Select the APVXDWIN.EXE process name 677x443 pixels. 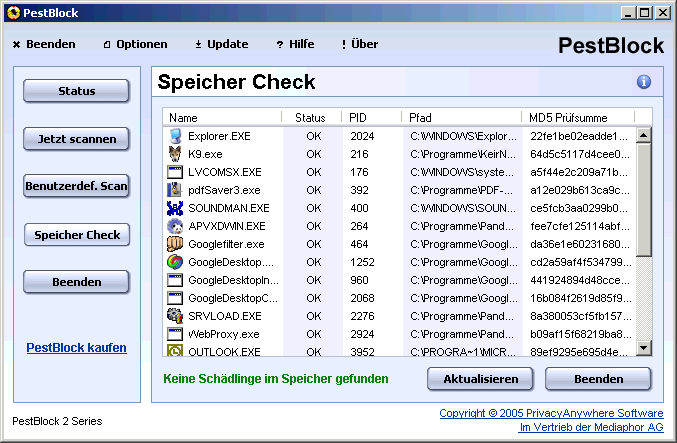227,226
